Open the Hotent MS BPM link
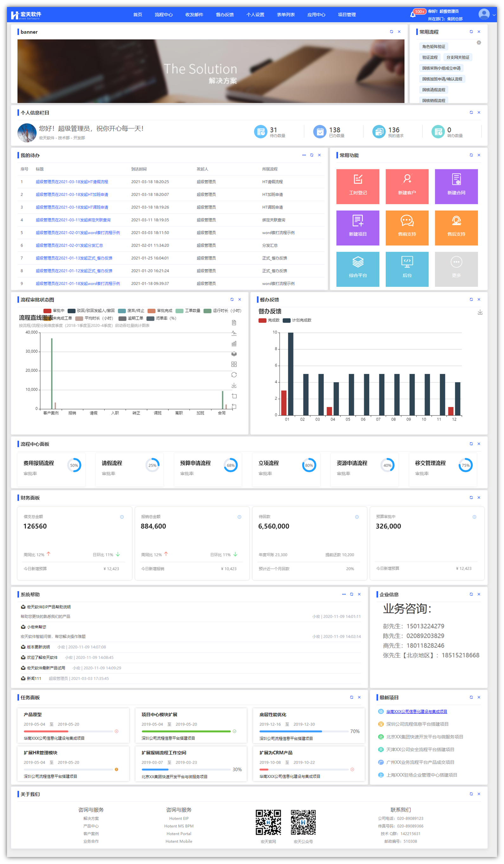 179,826
